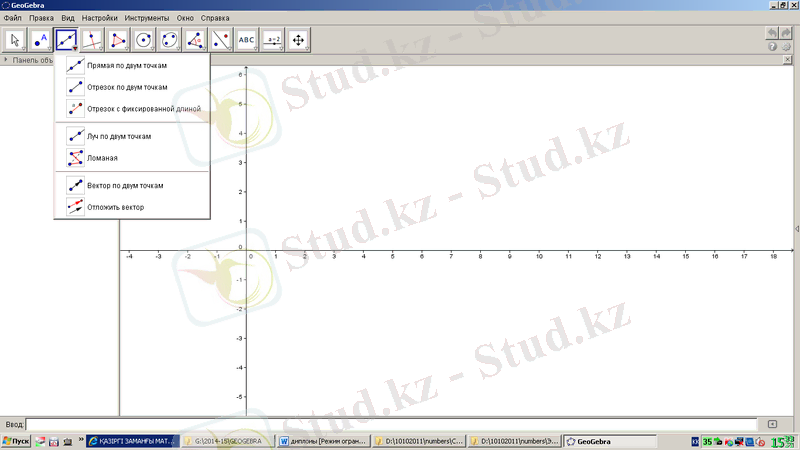Image resolution: width=800 pixels, height=450 pixels.
Task: Click the Ввод input field
Action: click(x=391, y=424)
